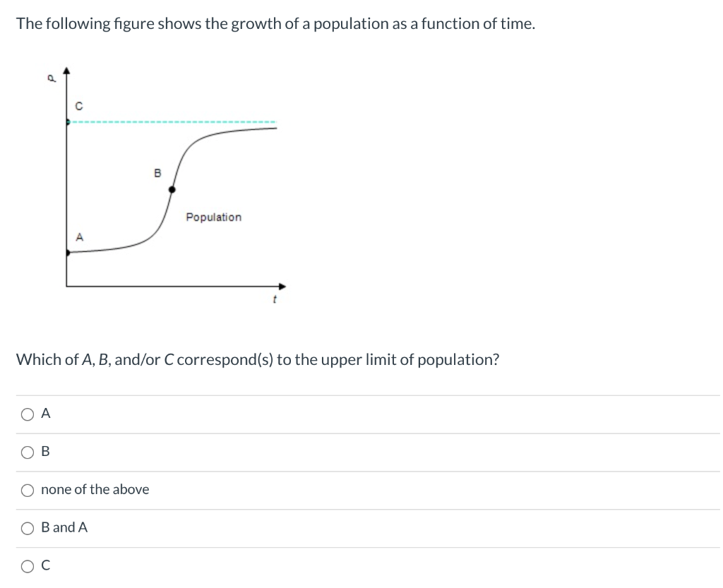Choose the 'none of the above' option
This screenshot has width=723, height=588.
(x=26, y=490)
